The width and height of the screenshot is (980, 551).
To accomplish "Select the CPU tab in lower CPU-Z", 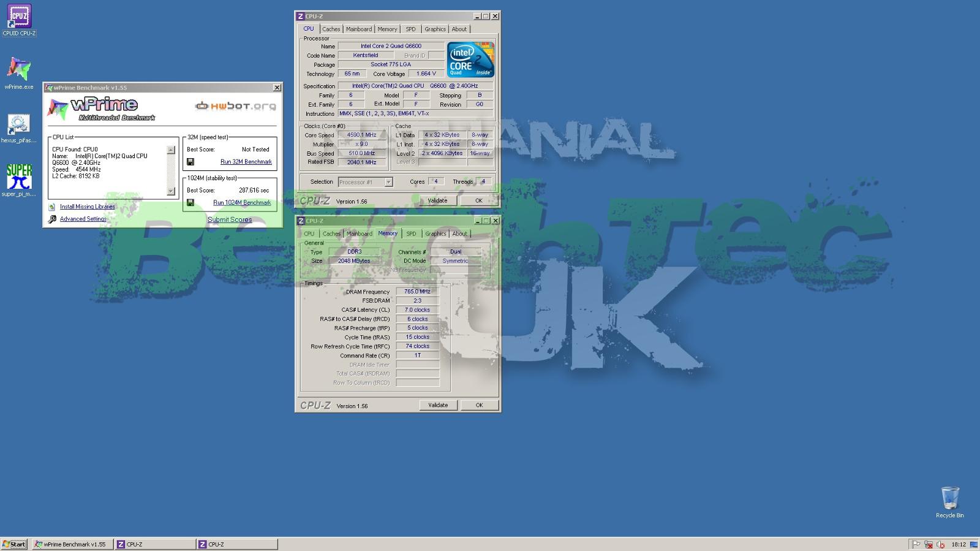I will pyautogui.click(x=309, y=234).
